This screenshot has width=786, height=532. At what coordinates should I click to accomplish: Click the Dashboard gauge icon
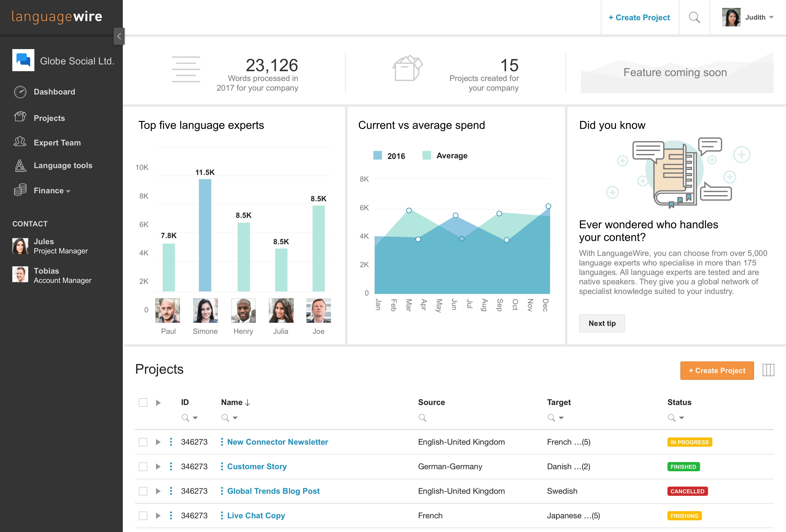pyautogui.click(x=20, y=92)
